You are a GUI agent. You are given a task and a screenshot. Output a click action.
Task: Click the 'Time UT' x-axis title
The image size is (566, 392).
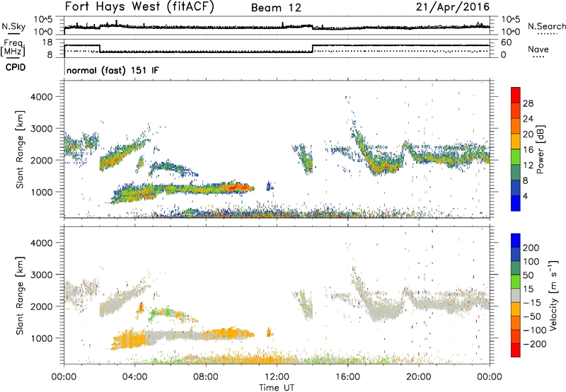click(277, 388)
